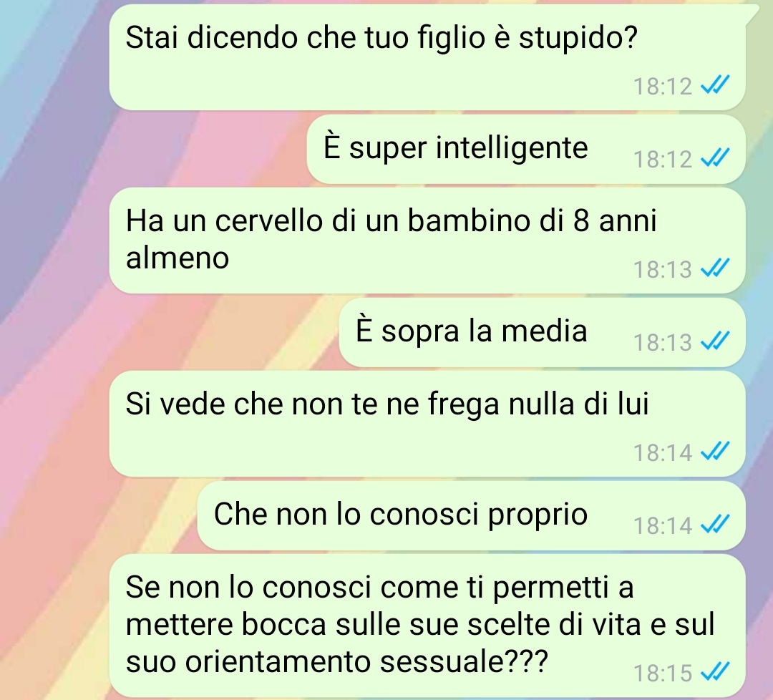This screenshot has height=700, width=773.
Task: Click the 18:12 timestamp under 'Stai dicendo'
Action: pos(663,87)
